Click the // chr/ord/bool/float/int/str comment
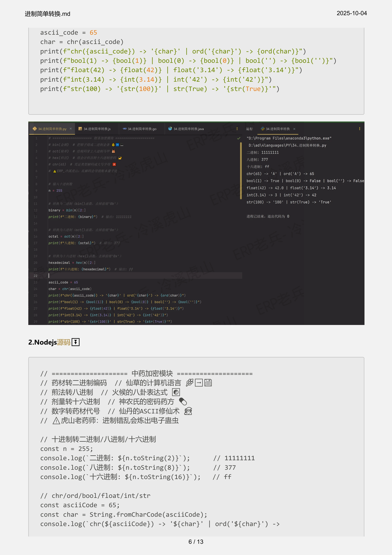392x555 pixels. (x=95, y=496)
